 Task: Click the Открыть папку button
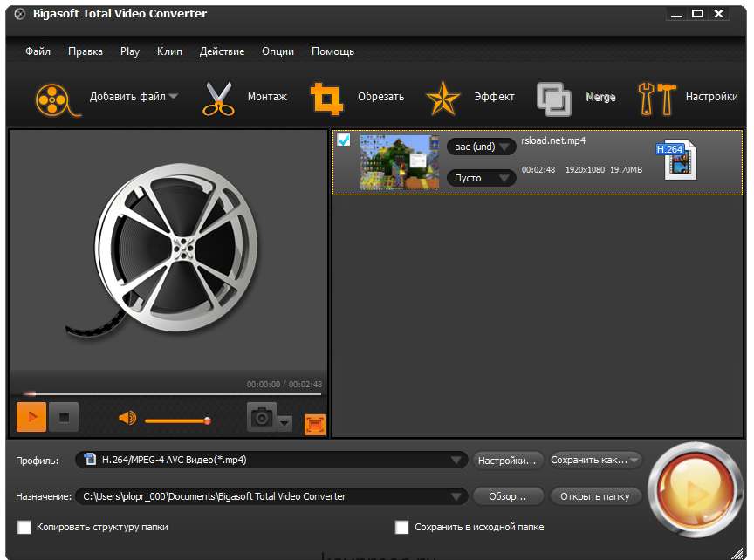[595, 496]
